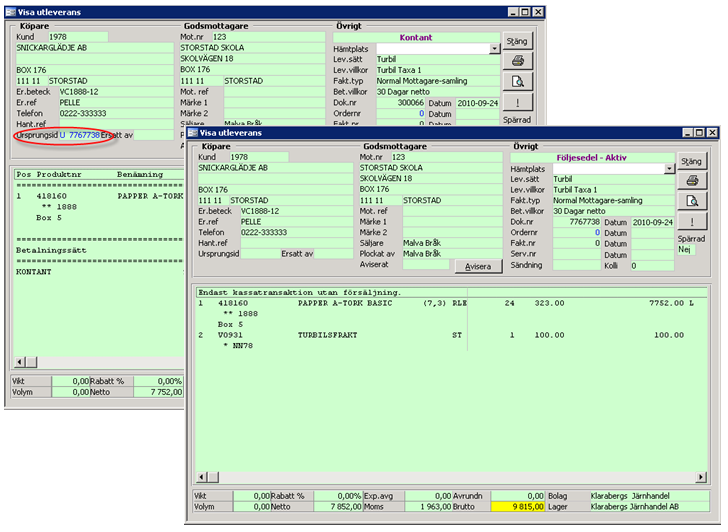Viewport: 728px width, 532px height.
Task: Click Er.ref field PELLE in back window
Action: pos(116,102)
